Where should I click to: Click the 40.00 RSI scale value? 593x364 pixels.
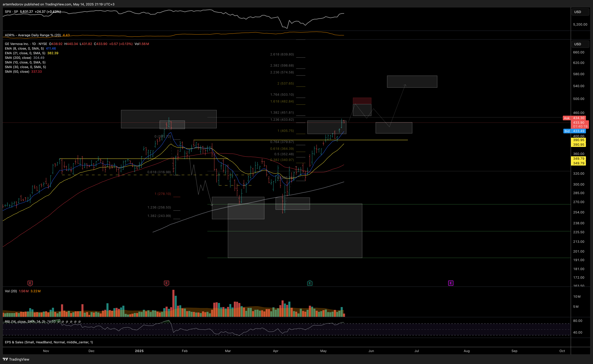click(x=578, y=332)
